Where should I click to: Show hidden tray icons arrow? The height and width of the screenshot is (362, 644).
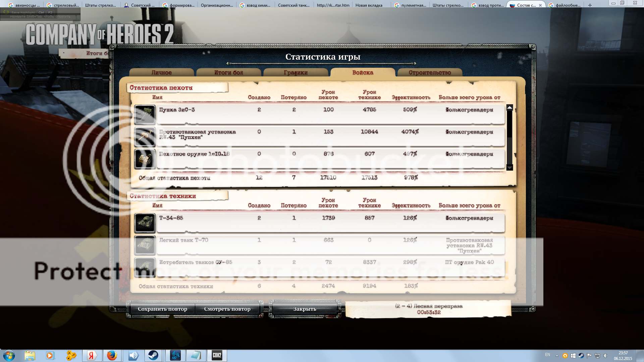click(x=557, y=356)
